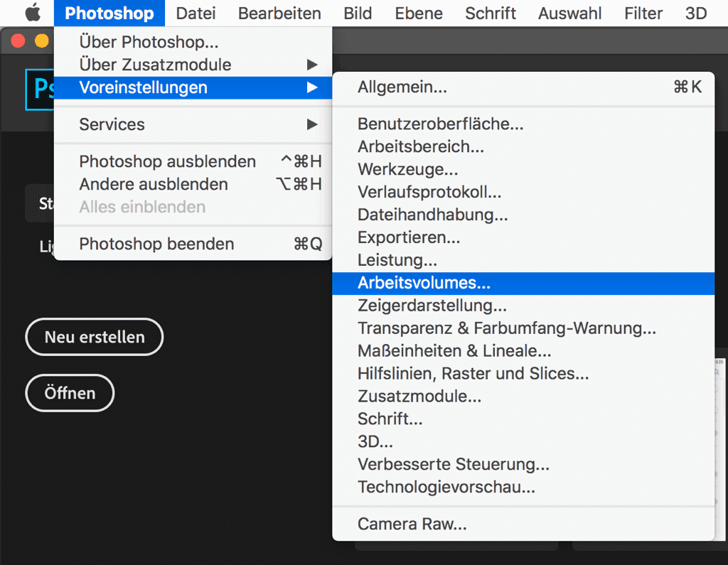Image resolution: width=728 pixels, height=565 pixels.
Task: Open Allgemein... preferences
Action: coord(523,87)
